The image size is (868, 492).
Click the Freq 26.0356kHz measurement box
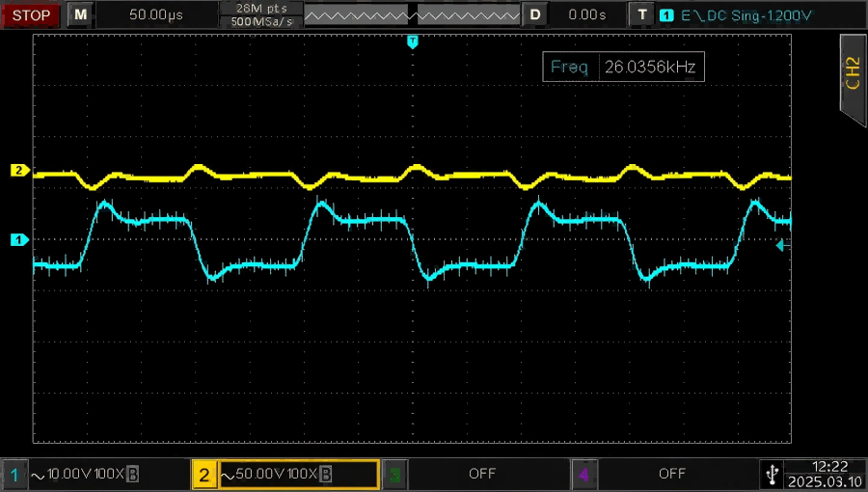(623, 67)
